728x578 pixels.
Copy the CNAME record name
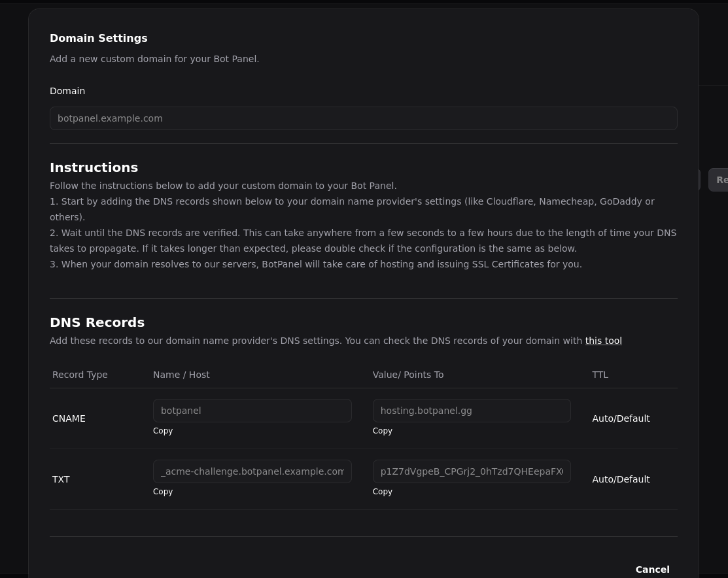point(163,431)
